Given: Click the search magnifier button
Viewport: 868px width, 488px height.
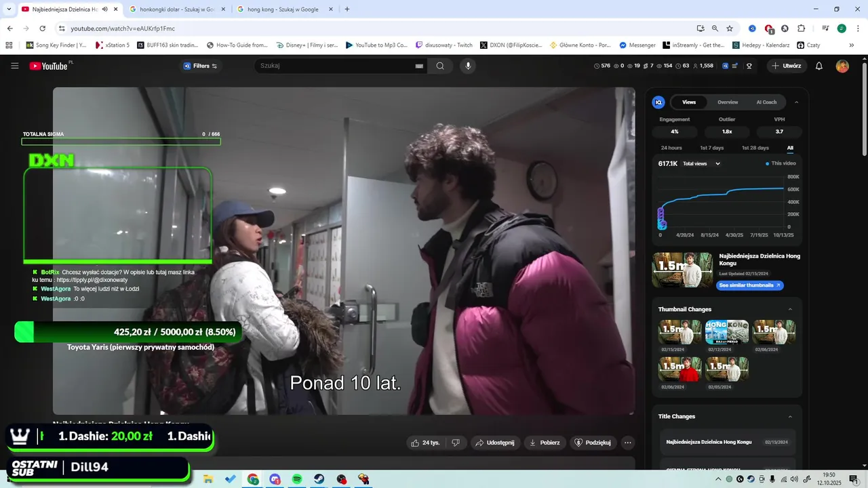Looking at the screenshot, I should [440, 66].
